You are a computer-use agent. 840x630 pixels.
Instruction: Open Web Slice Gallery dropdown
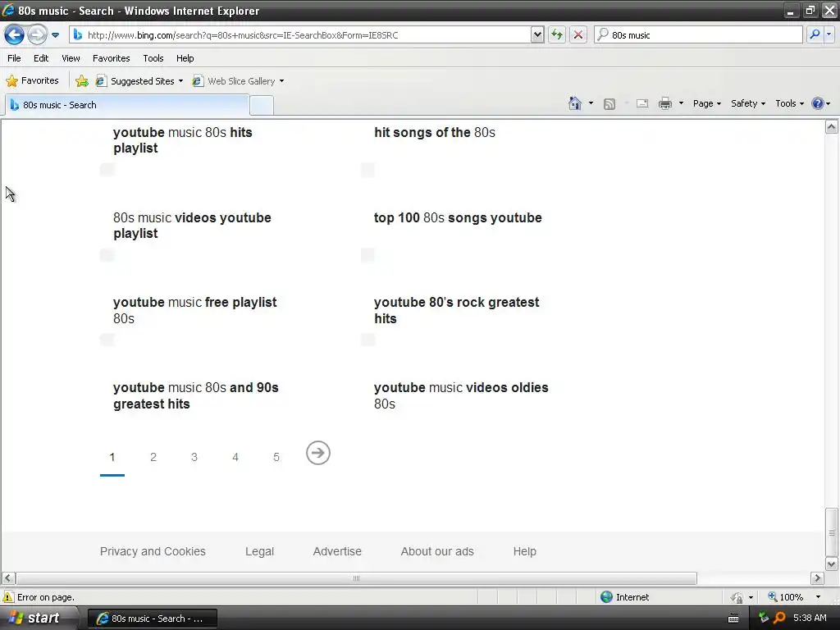[239, 81]
